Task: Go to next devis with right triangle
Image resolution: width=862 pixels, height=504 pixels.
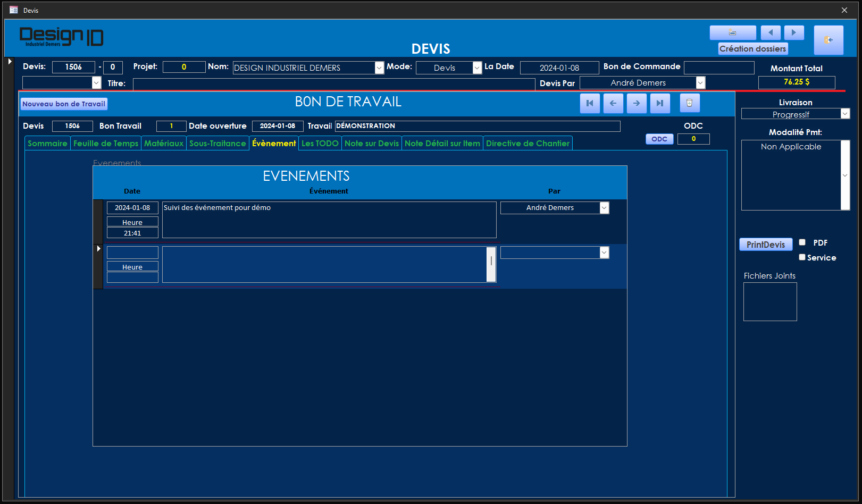Action: pyautogui.click(x=794, y=32)
